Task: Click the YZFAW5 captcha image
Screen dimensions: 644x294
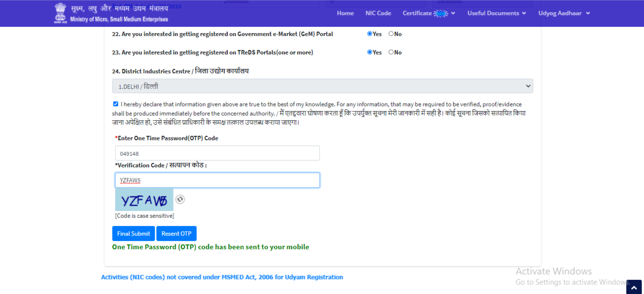Action: 144,199
